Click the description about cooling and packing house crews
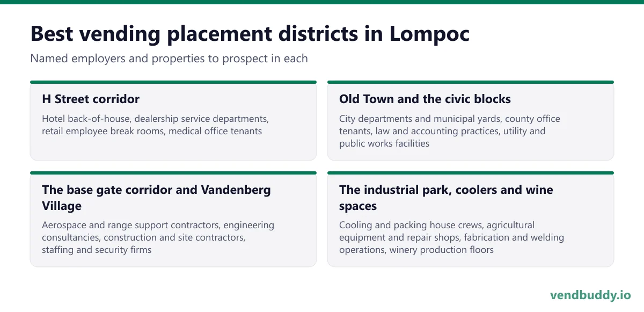 point(451,237)
